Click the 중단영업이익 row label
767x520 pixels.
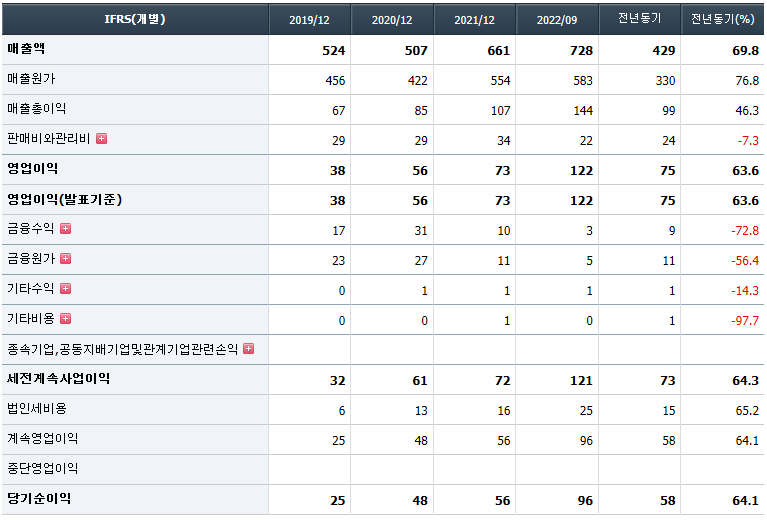tap(43, 468)
